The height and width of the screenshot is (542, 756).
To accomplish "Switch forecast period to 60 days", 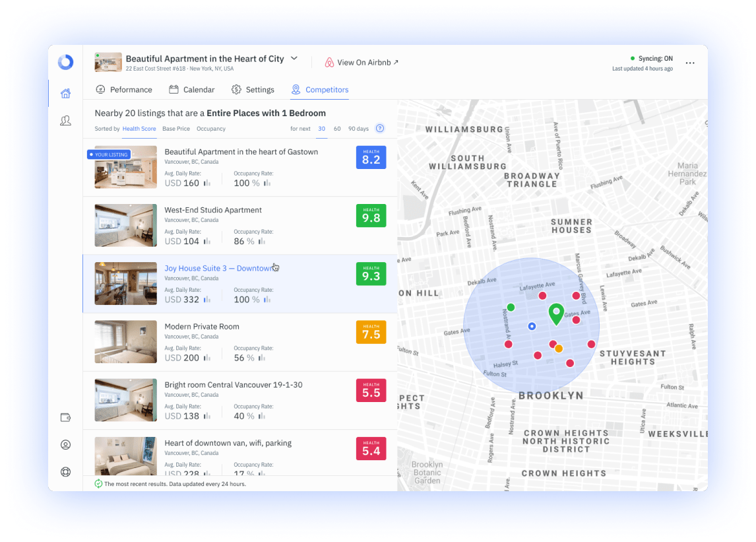I will tap(336, 129).
